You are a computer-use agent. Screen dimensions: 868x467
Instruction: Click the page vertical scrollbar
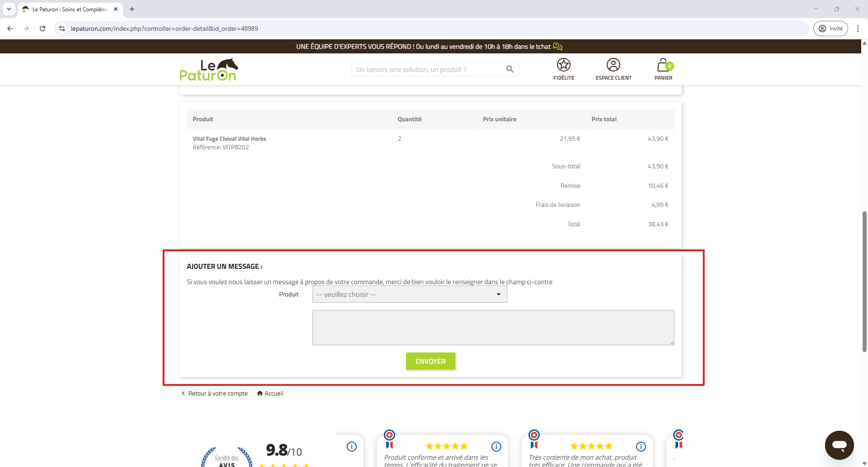pos(864,281)
